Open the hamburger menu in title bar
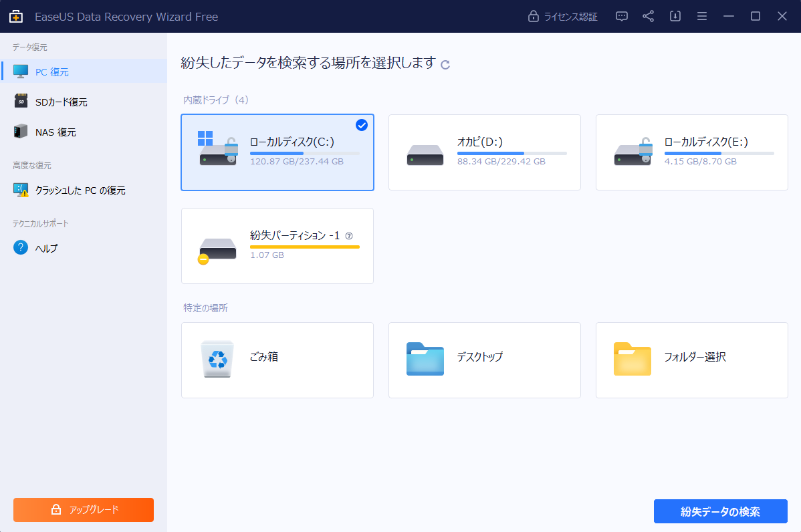Image resolution: width=801 pixels, height=532 pixels. (701, 15)
